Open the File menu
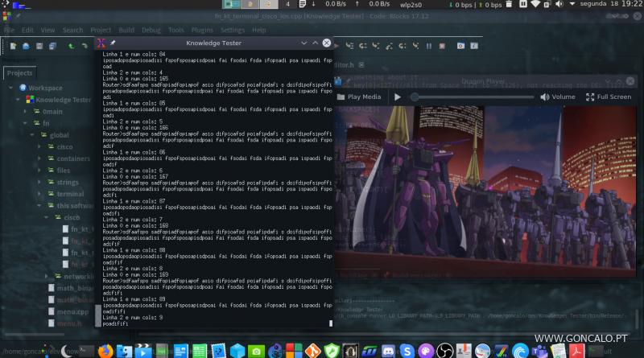This screenshot has height=358, width=644. pyautogui.click(x=9, y=30)
